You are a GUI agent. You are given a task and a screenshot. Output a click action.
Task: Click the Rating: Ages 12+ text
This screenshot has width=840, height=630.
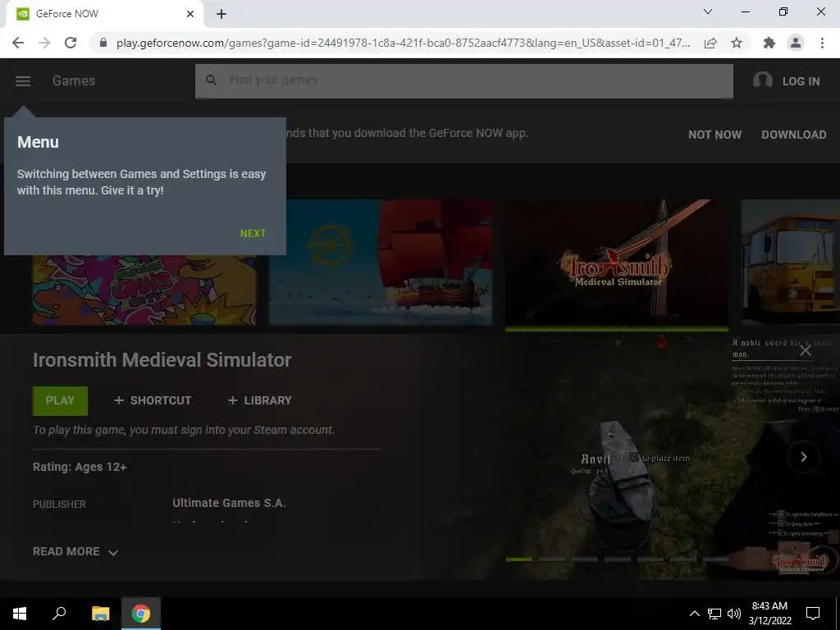[x=80, y=467]
